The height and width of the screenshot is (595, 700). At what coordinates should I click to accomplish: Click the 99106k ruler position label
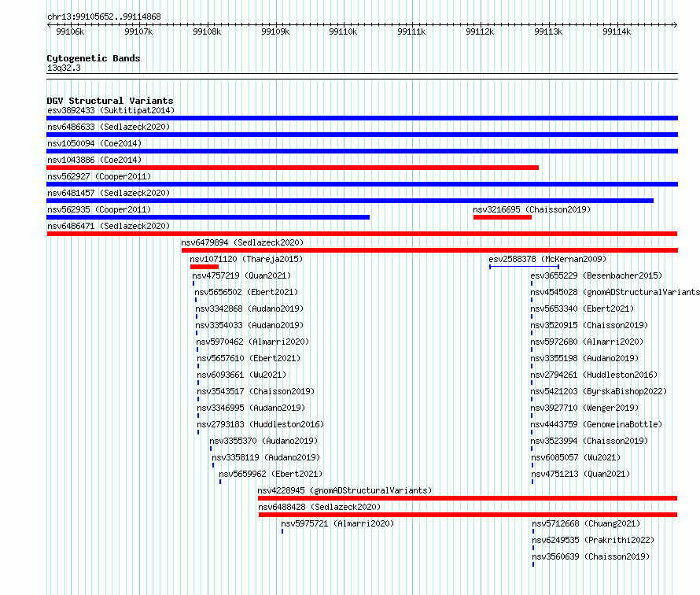pyautogui.click(x=70, y=31)
